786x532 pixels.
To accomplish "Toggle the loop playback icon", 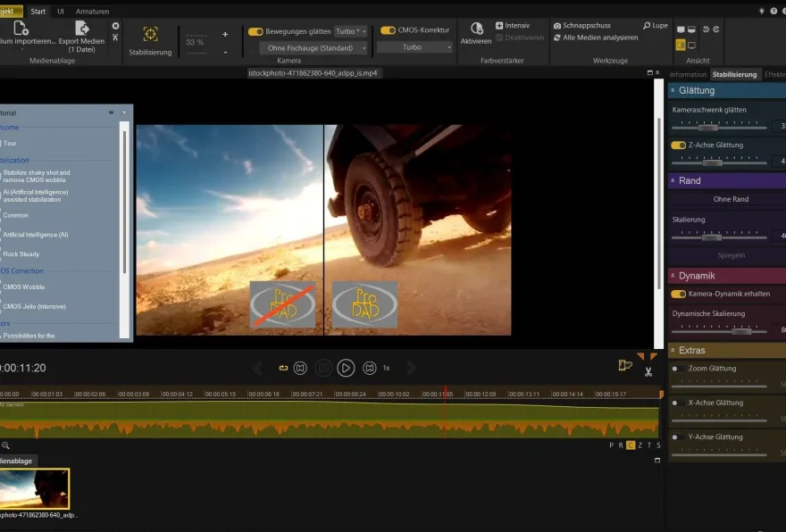I will coord(283,368).
